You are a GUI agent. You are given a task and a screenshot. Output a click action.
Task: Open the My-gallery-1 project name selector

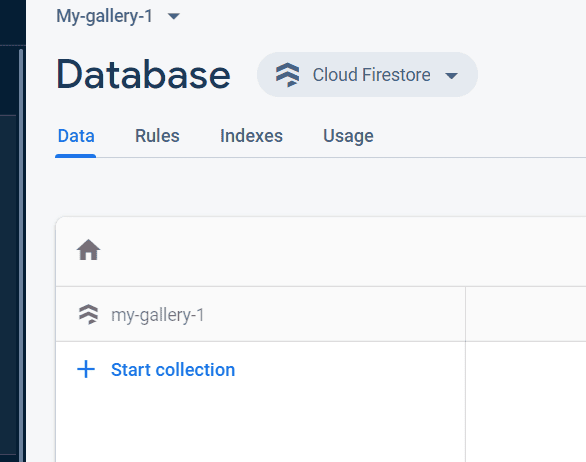(104, 16)
